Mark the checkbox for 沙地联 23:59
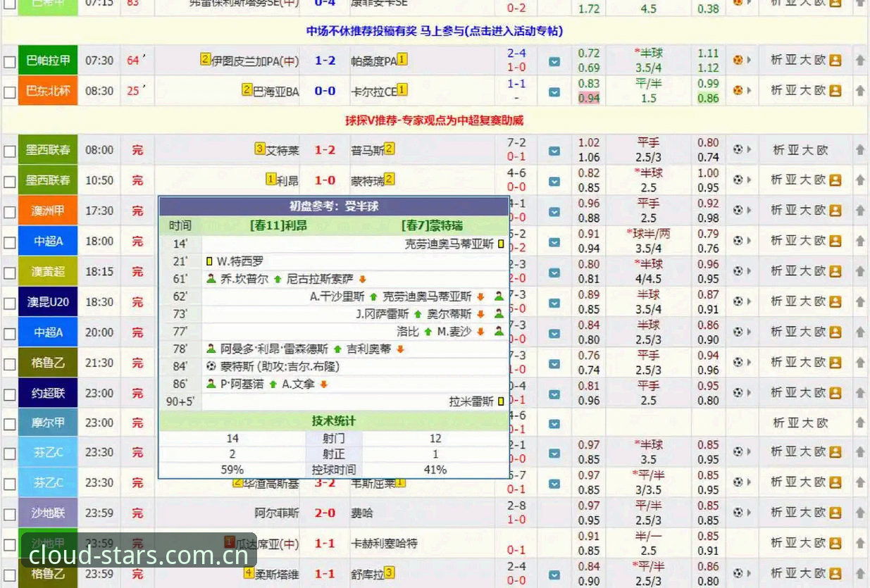 [9, 514]
